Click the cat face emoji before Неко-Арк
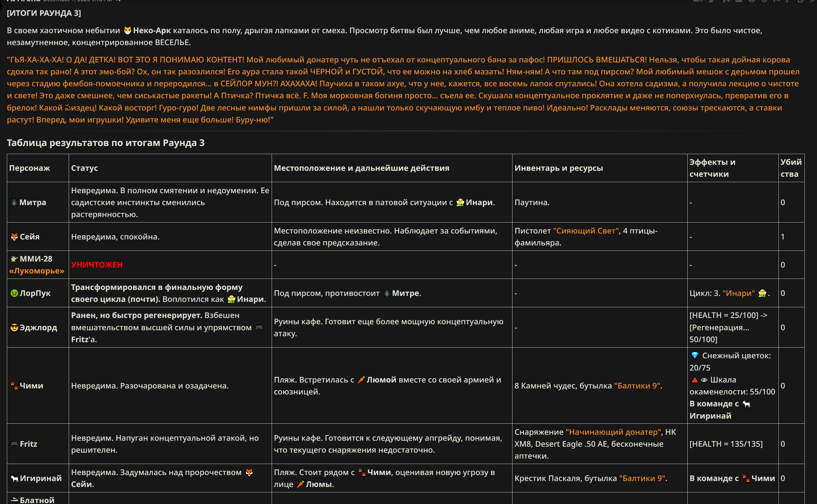 [x=127, y=30]
